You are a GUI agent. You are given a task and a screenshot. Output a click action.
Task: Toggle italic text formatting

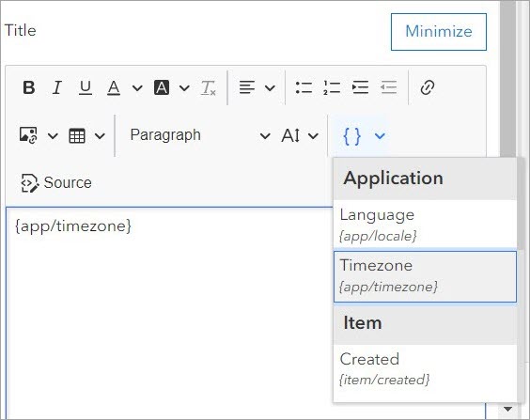(57, 87)
